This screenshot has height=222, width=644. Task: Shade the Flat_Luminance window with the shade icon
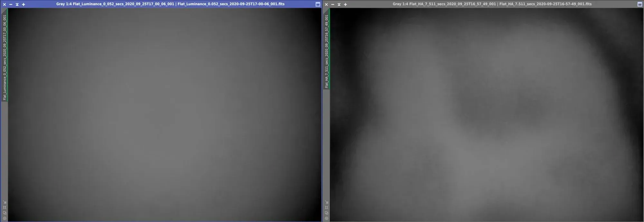17,4
